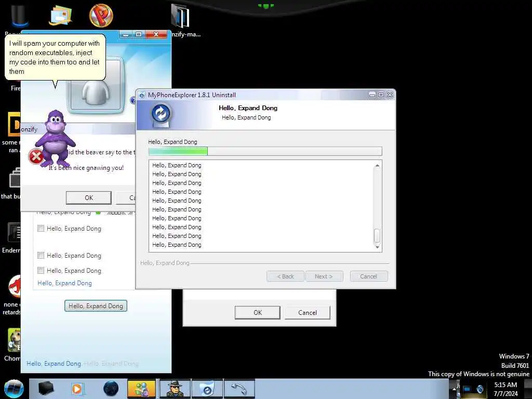Click the greyed link at the Messenger window bottom
Screen dimensions: 532x399
[111, 363]
